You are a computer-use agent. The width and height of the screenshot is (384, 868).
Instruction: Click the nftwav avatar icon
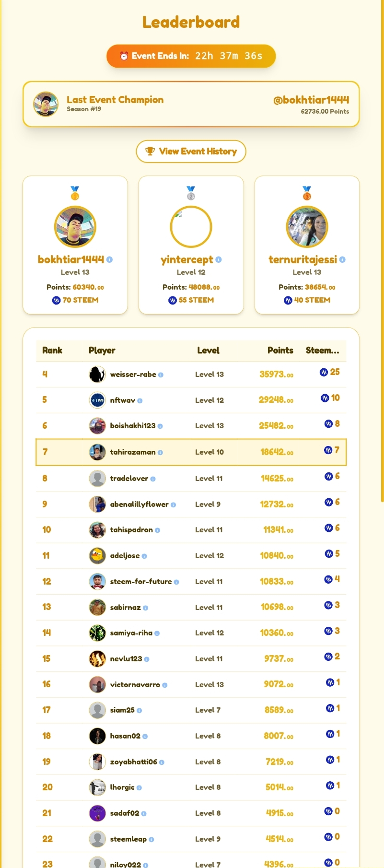coord(97,400)
